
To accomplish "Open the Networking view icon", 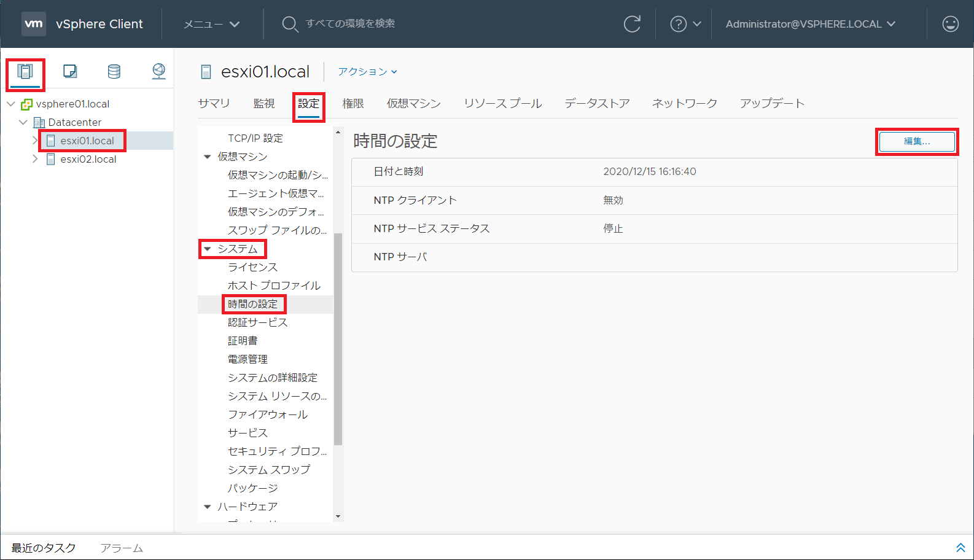I will [158, 71].
